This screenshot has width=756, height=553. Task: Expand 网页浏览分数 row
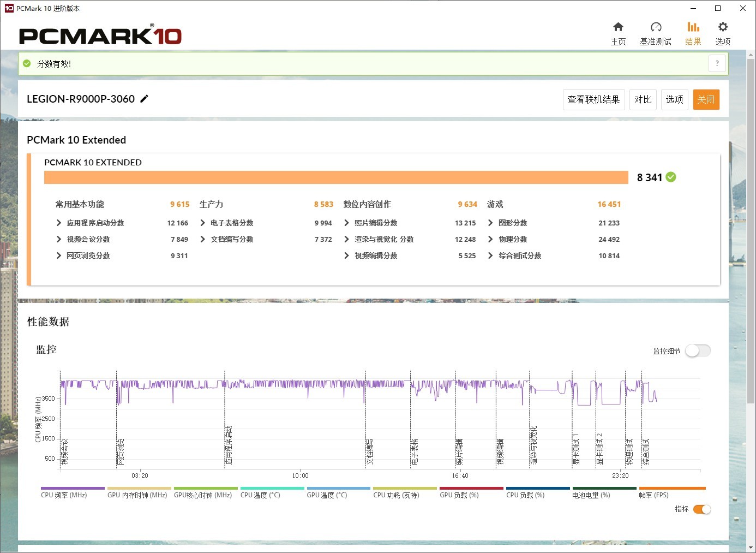click(59, 255)
